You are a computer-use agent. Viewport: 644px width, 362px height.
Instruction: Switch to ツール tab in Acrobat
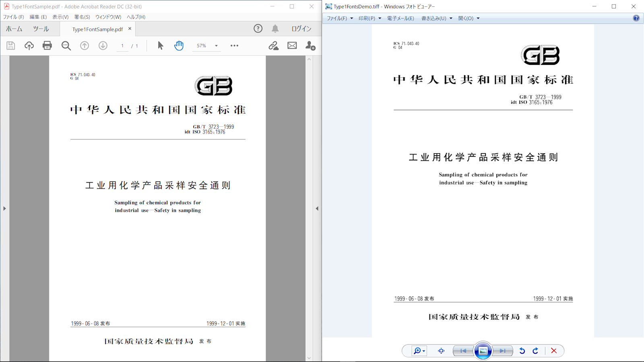pos(41,29)
